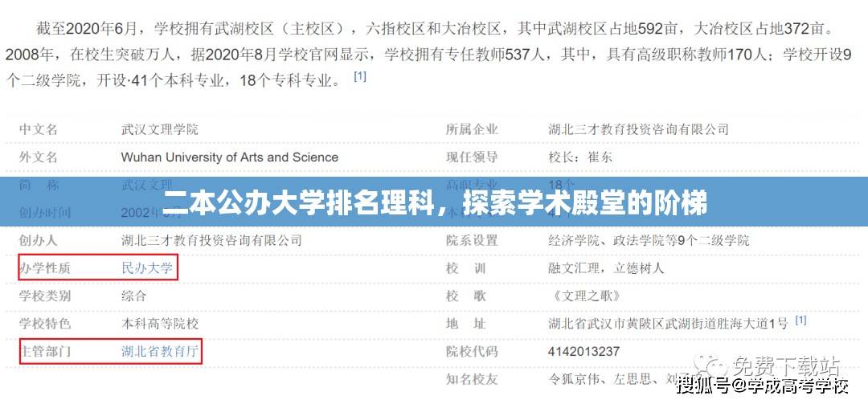Screen dimensions: 868x404
Task: Open the 民办大学 link
Action: pos(147,268)
